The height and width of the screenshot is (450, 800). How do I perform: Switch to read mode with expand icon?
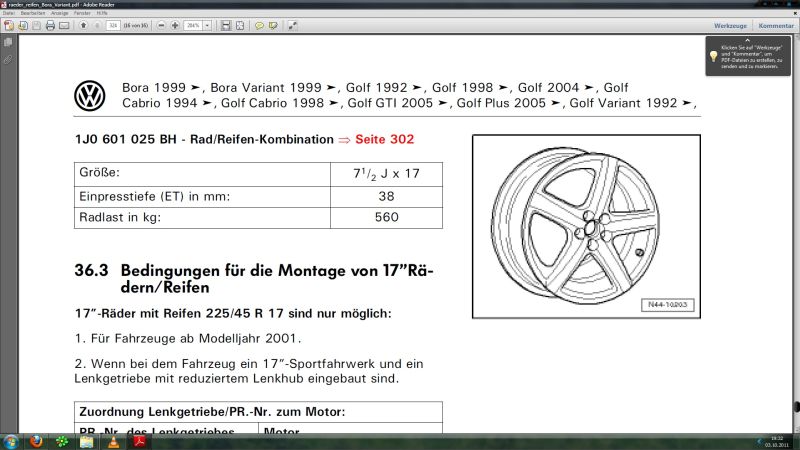(x=292, y=25)
